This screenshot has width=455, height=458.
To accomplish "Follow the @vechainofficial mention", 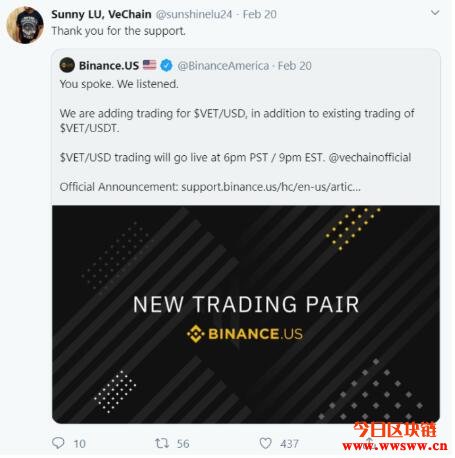I will pos(370,157).
